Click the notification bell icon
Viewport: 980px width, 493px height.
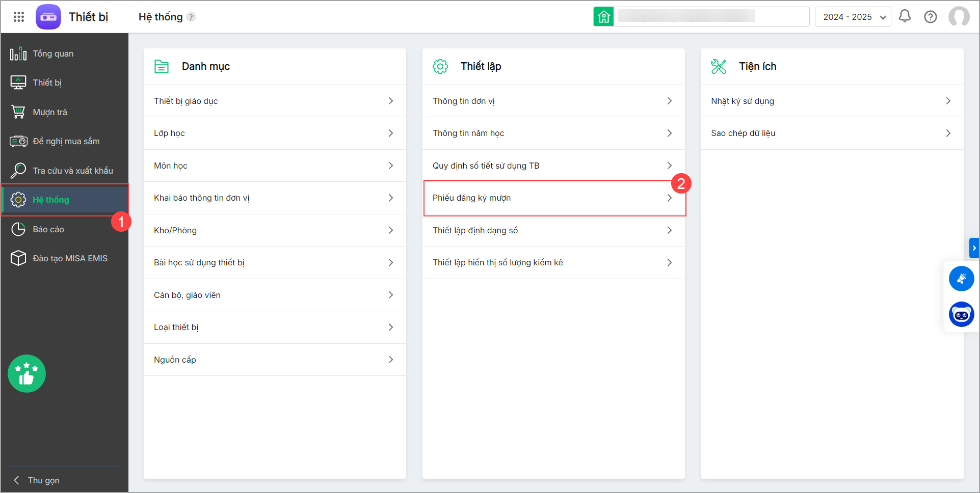click(x=905, y=16)
